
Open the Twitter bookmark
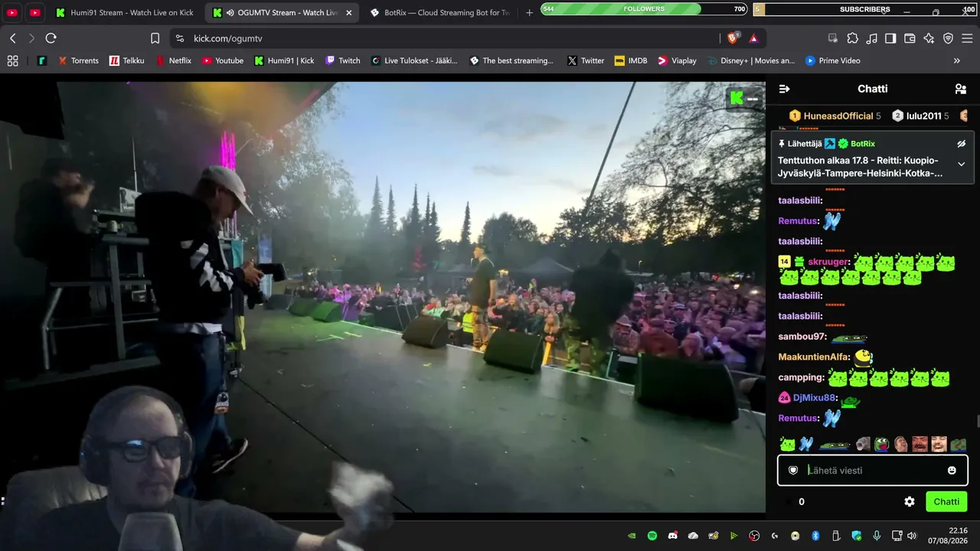click(586, 60)
